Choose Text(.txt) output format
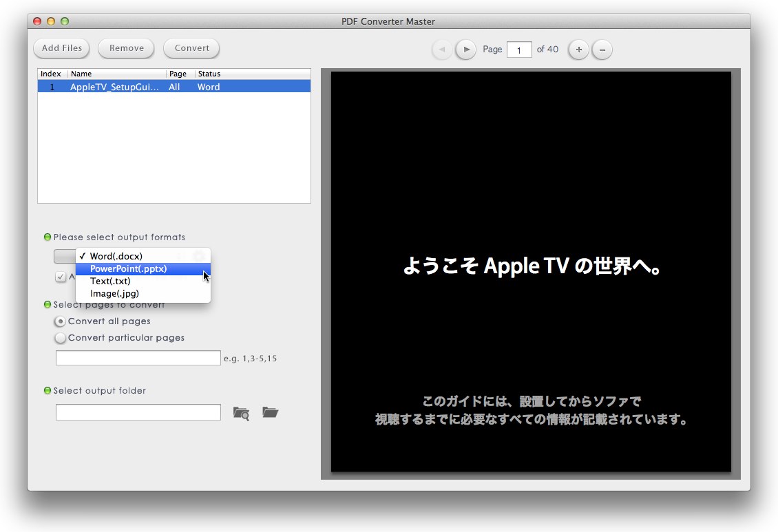Screen dimensions: 778x532 [x=143, y=281]
